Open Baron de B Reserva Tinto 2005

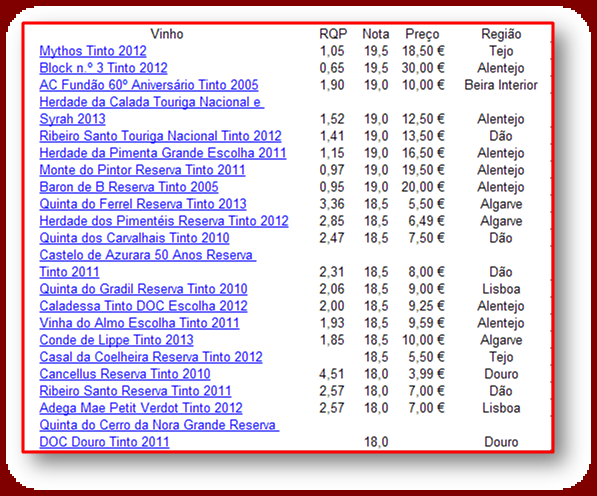coord(129,187)
